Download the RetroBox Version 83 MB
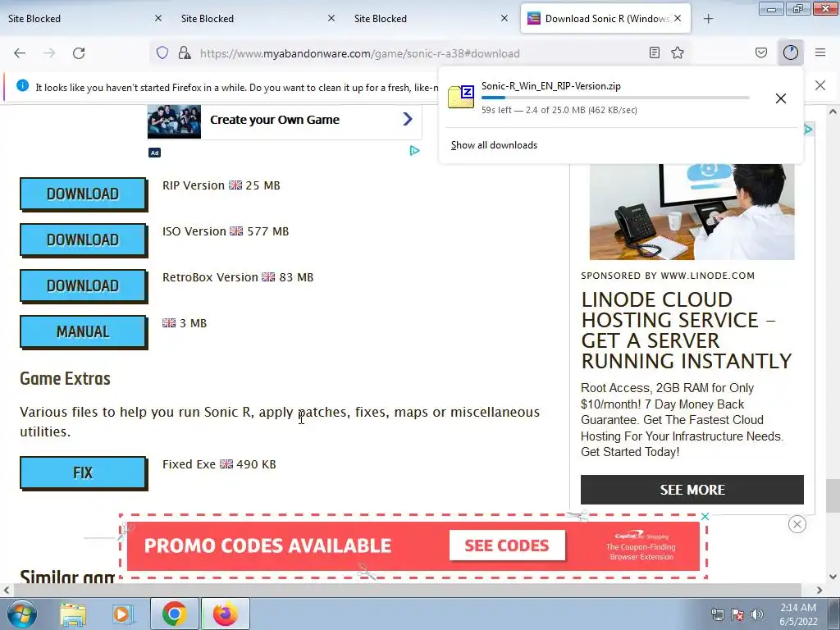Screen dimensions: 840x630 pyautogui.click(x=83, y=286)
